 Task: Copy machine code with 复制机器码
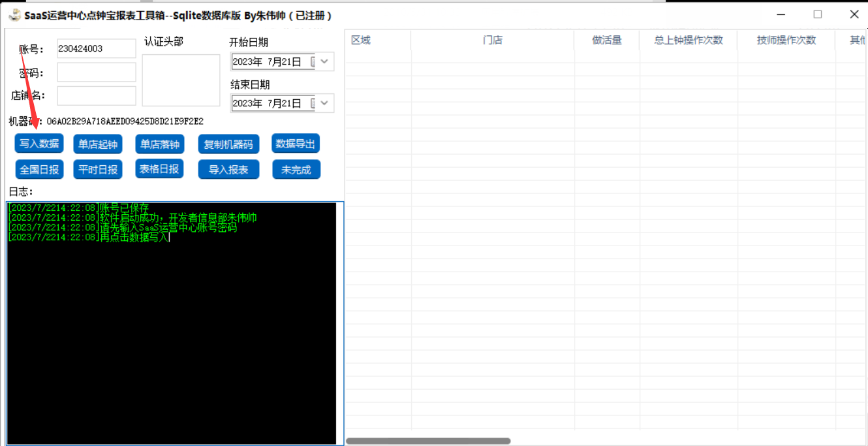[x=228, y=144]
